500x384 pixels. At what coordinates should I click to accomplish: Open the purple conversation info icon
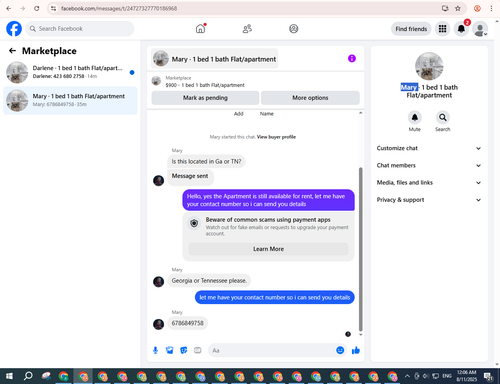click(352, 59)
